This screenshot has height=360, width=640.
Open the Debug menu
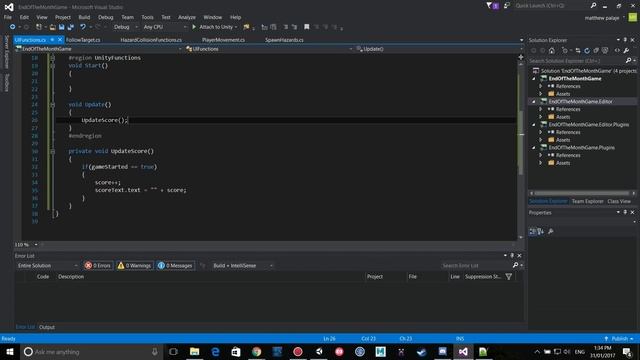click(106, 17)
